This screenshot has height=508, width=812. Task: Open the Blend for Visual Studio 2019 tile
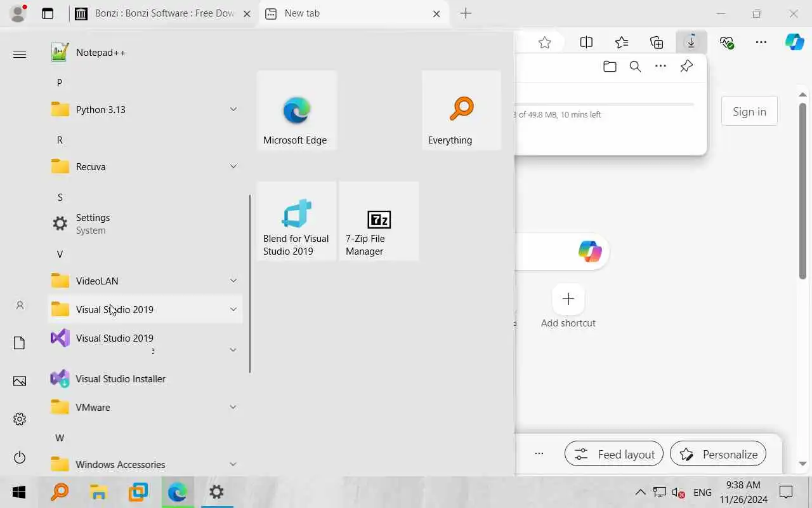pyautogui.click(x=297, y=221)
